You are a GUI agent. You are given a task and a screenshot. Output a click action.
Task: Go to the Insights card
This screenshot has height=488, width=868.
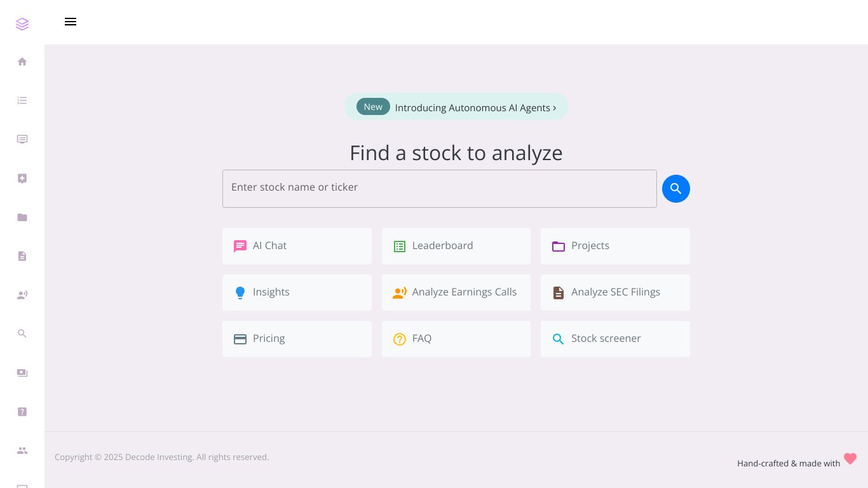coord(297,292)
